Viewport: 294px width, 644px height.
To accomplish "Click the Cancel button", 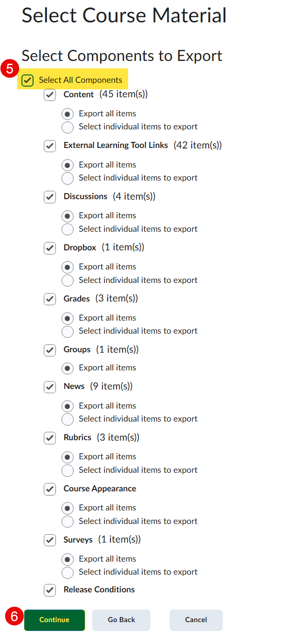I will (x=196, y=620).
